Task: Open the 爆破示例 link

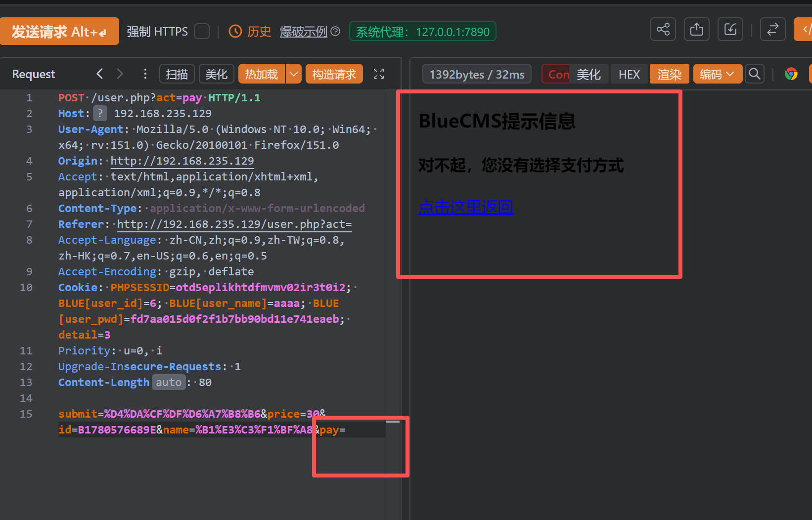Action: pyautogui.click(x=304, y=32)
